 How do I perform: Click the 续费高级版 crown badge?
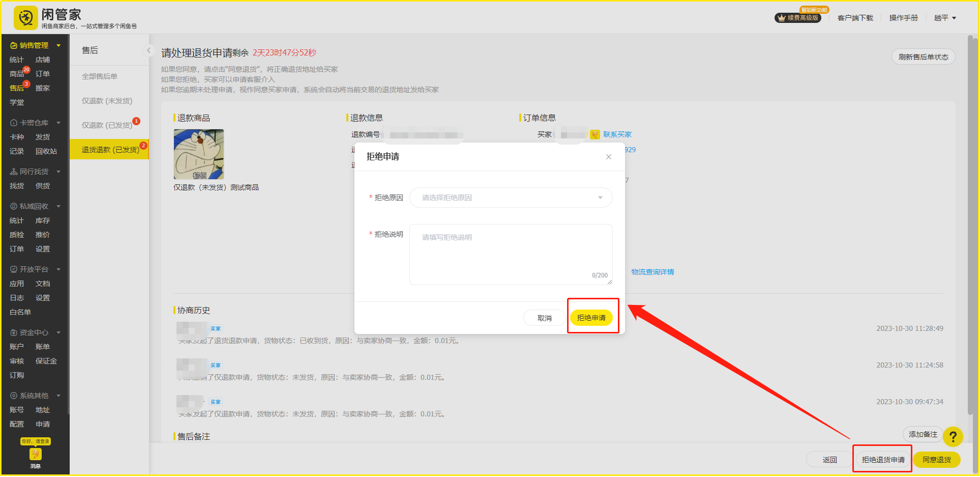tap(797, 18)
